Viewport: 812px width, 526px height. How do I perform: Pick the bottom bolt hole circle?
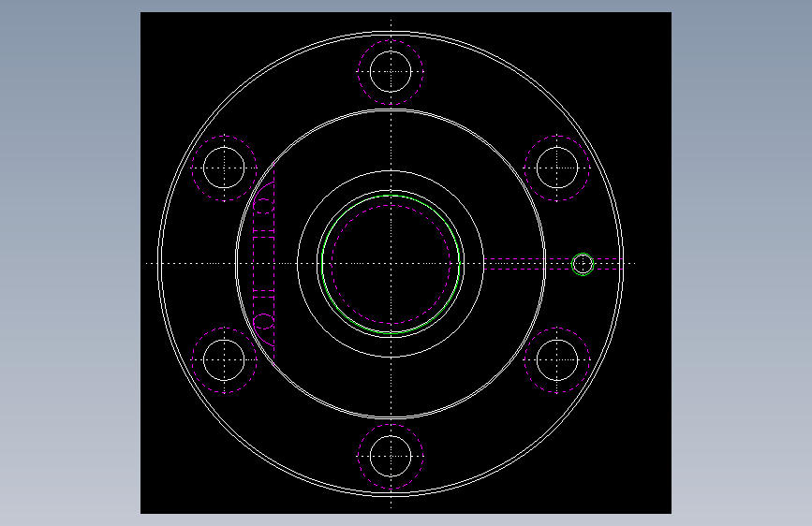point(391,456)
